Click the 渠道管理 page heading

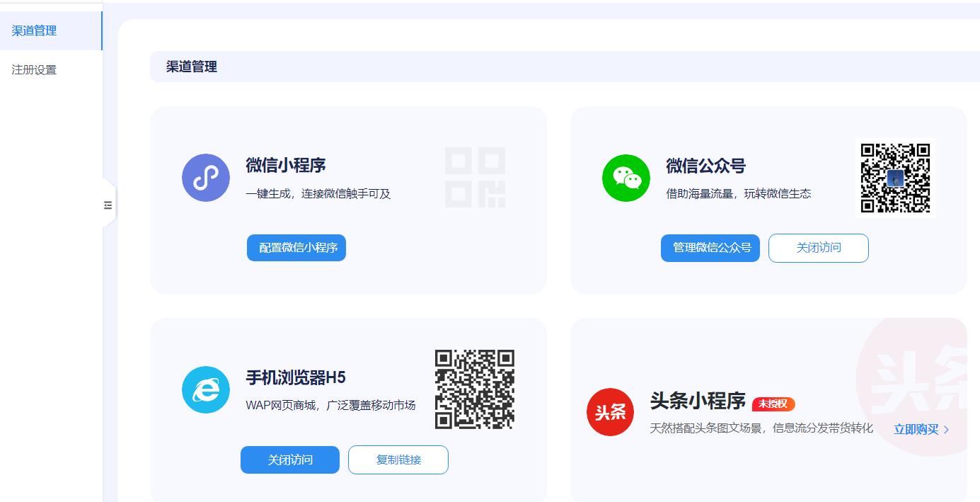[192, 67]
